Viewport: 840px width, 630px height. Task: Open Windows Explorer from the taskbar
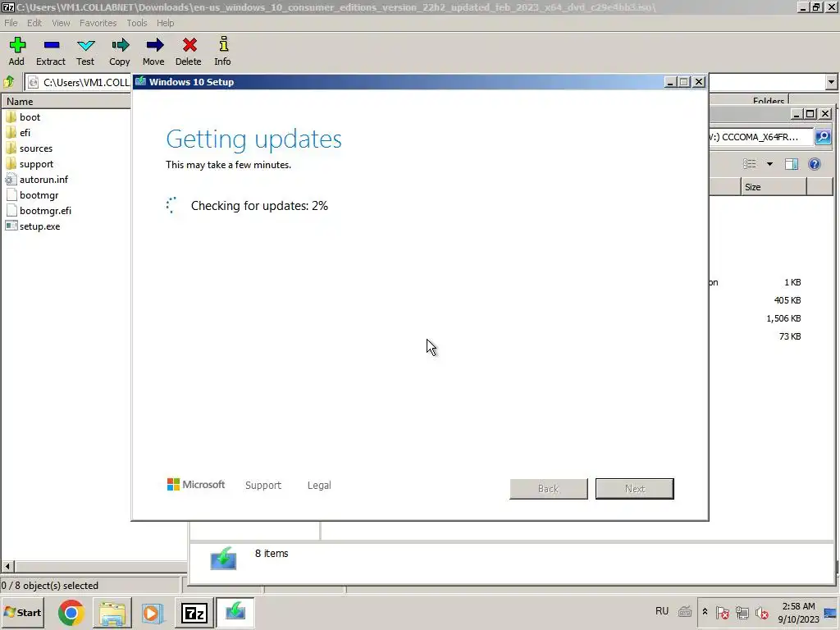coord(112,612)
